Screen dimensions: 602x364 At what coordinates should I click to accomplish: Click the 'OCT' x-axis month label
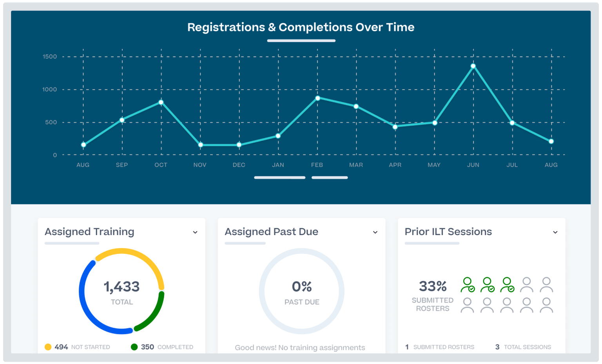click(161, 165)
